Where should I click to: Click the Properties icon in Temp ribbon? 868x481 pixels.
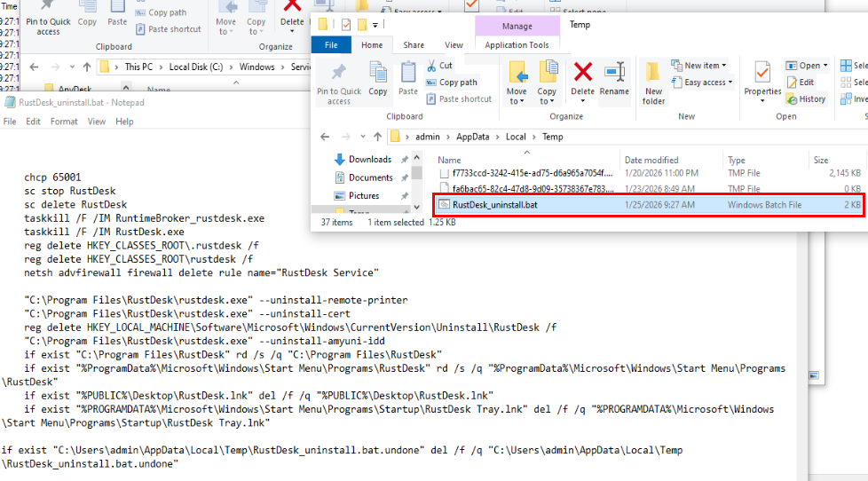coord(762,72)
